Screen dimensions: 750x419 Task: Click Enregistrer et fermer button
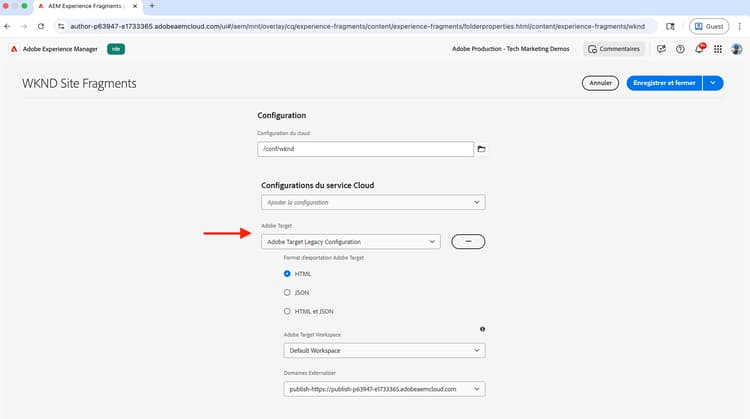click(664, 83)
